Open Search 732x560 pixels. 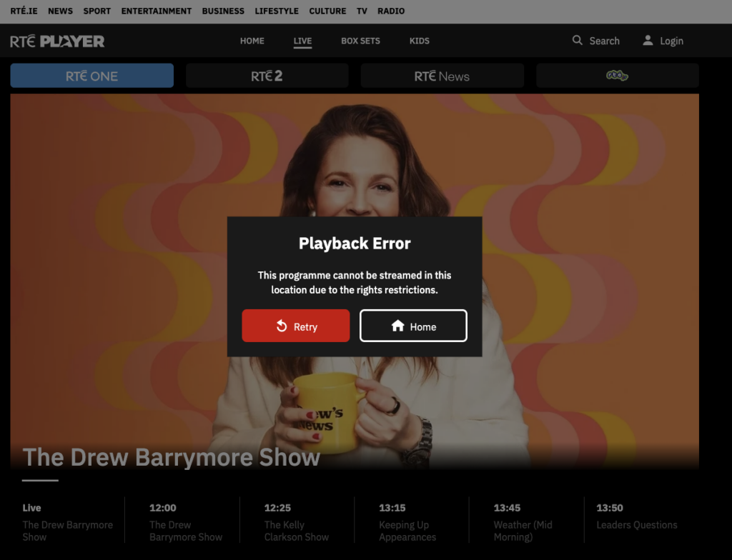[596, 41]
